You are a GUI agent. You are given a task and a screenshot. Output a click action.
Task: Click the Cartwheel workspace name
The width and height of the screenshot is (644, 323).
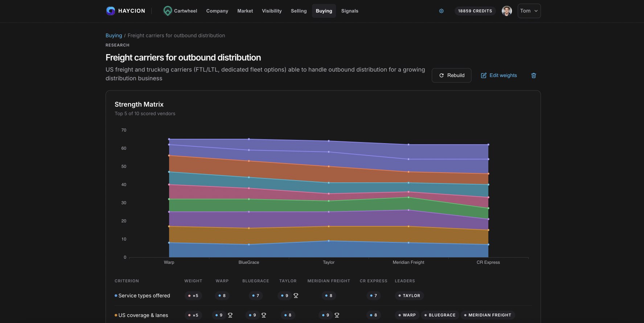click(x=185, y=11)
